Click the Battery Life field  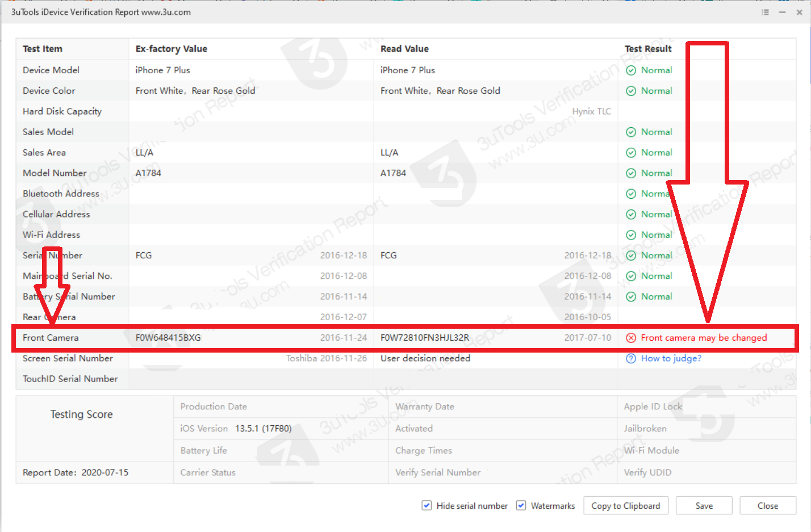[203, 451]
